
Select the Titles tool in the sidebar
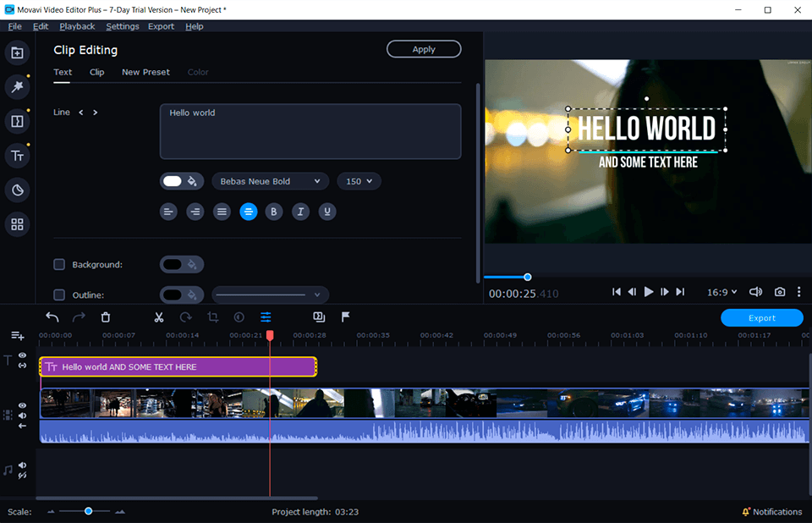point(17,155)
